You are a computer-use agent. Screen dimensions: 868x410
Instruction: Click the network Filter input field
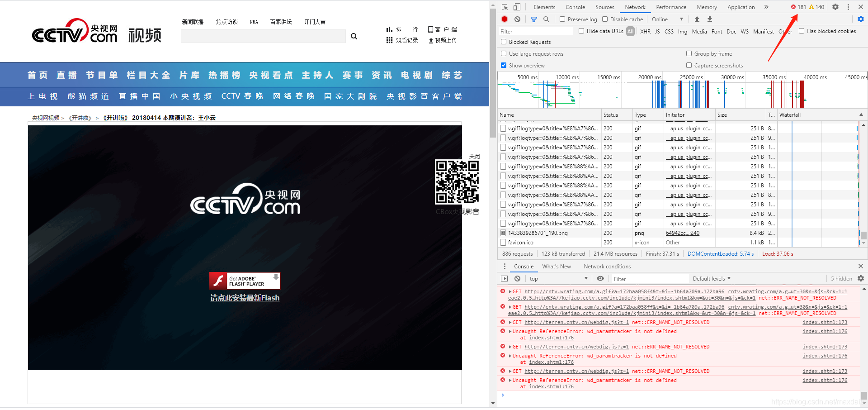pyautogui.click(x=536, y=31)
